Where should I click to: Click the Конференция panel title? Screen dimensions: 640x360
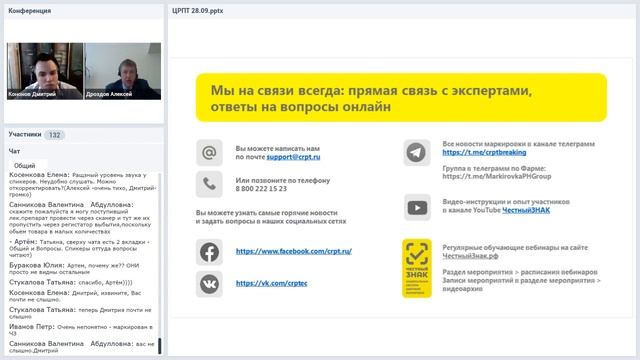point(29,11)
